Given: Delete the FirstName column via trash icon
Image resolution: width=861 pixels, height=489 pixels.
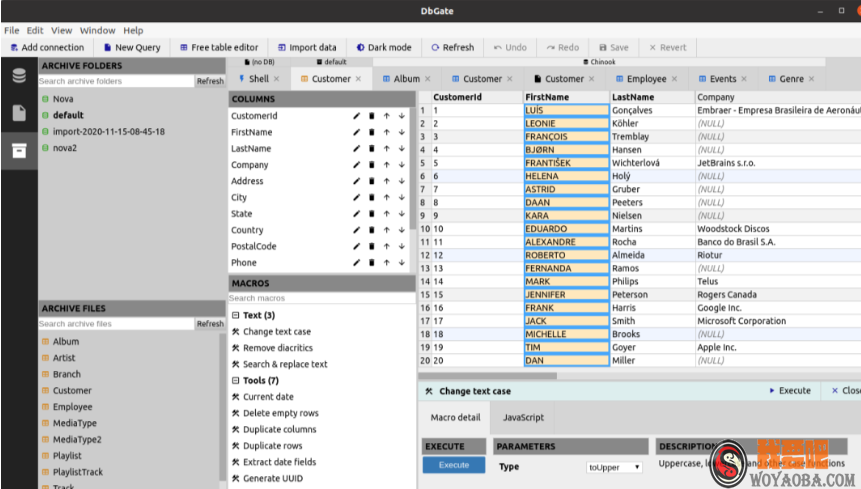Looking at the screenshot, I should [372, 132].
